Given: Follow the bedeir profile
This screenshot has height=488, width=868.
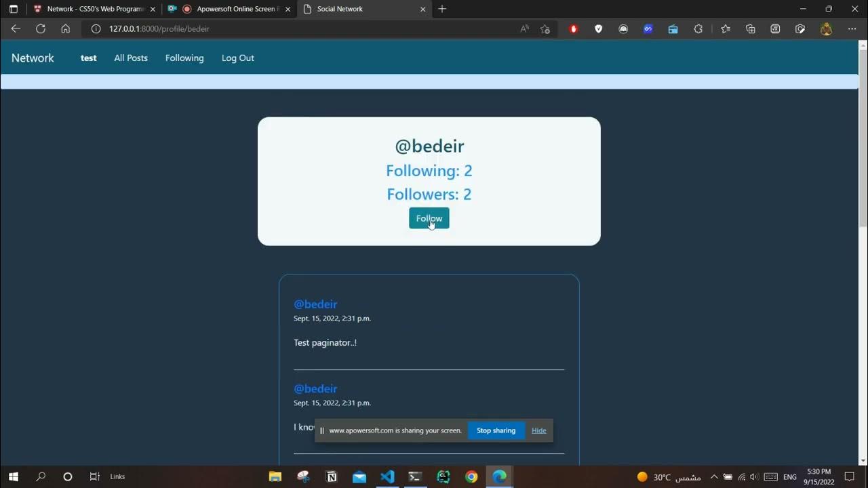Looking at the screenshot, I should (429, 218).
